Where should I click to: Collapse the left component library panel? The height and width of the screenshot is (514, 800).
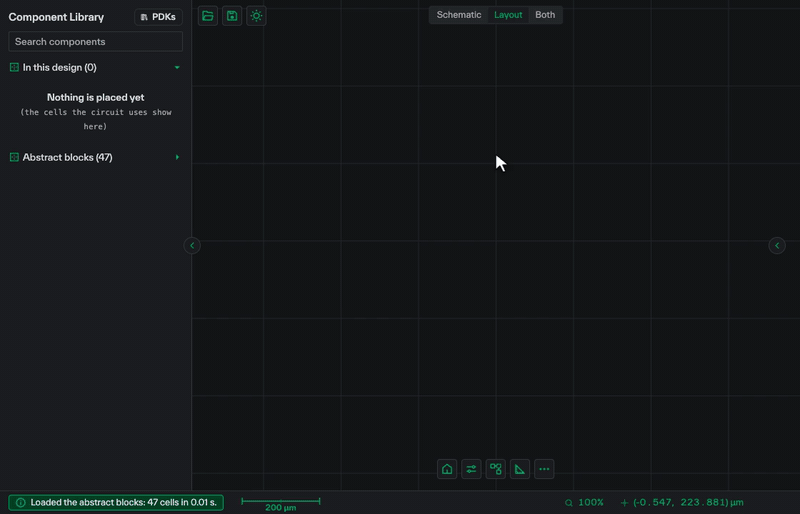coord(192,246)
